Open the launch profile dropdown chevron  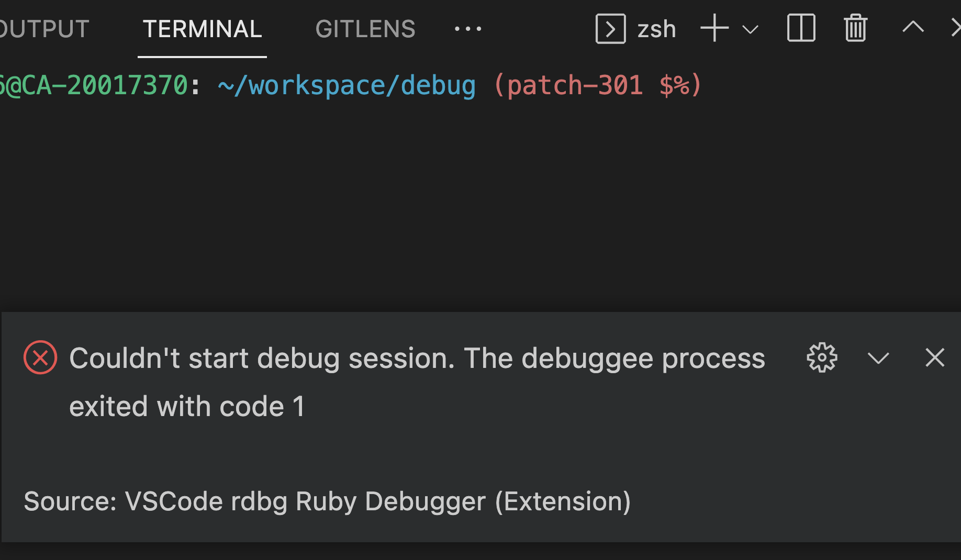[x=751, y=30]
